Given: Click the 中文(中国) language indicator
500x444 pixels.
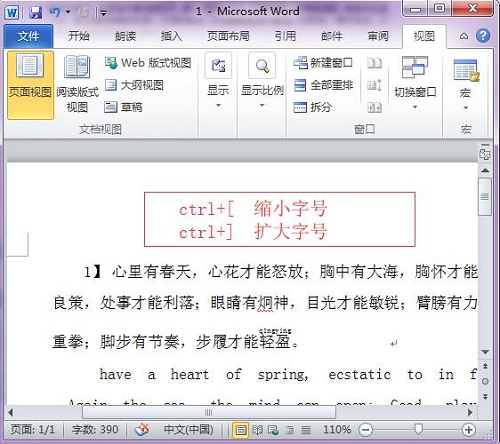Looking at the screenshot, I should pyautogui.click(x=188, y=429).
